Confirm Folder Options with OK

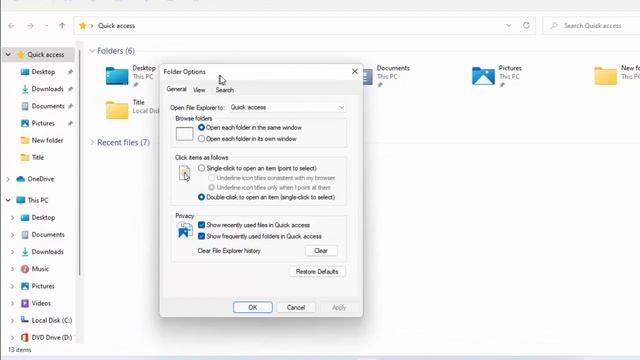tap(253, 307)
